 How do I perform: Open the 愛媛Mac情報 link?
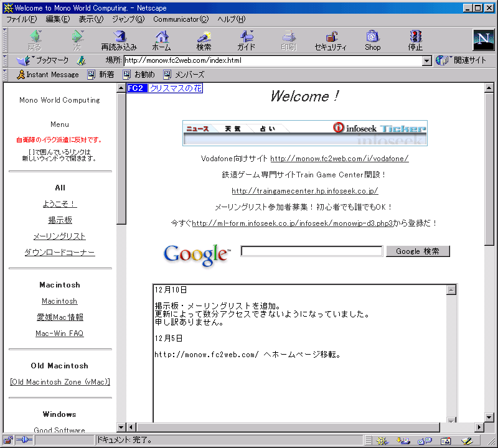coord(60,317)
